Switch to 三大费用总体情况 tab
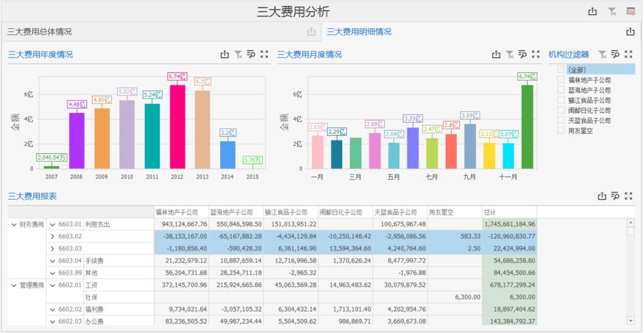 [39, 31]
